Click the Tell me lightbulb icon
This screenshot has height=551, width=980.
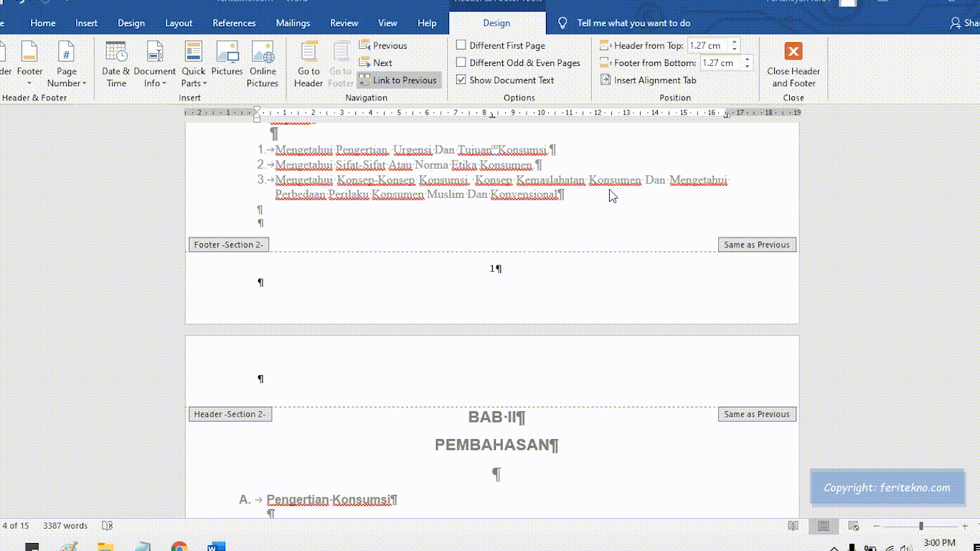[563, 23]
